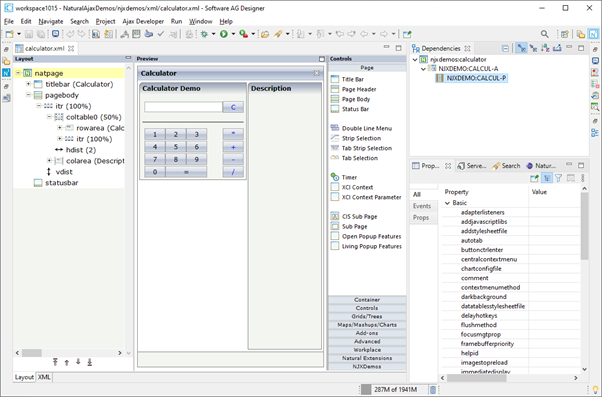The width and height of the screenshot is (602, 397).
Task: Toggle the sort button in Dependencies toolbar
Action: [545, 48]
